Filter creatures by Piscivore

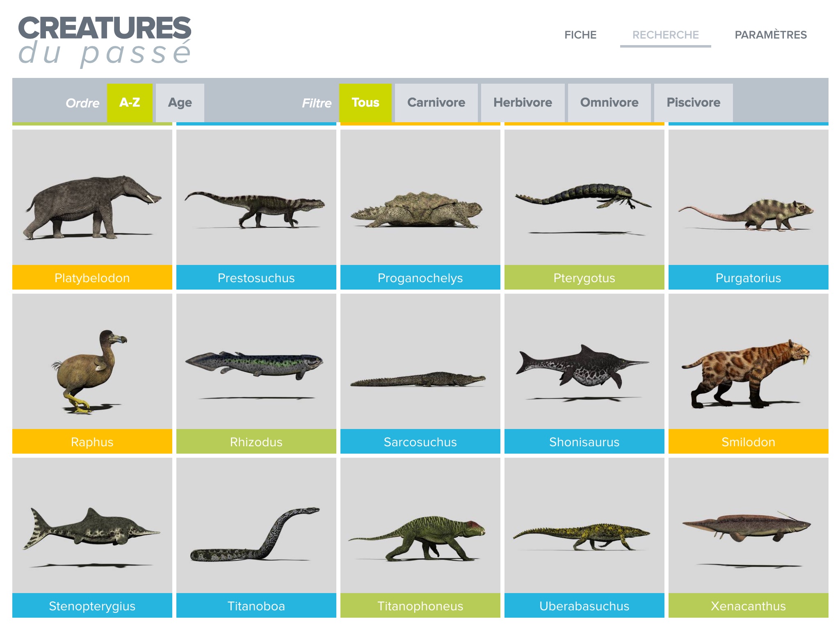[694, 103]
